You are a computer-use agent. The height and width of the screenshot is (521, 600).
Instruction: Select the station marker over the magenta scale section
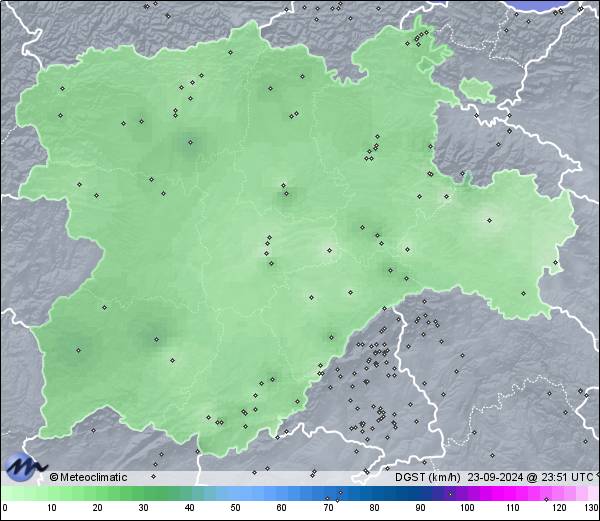click(546, 499)
